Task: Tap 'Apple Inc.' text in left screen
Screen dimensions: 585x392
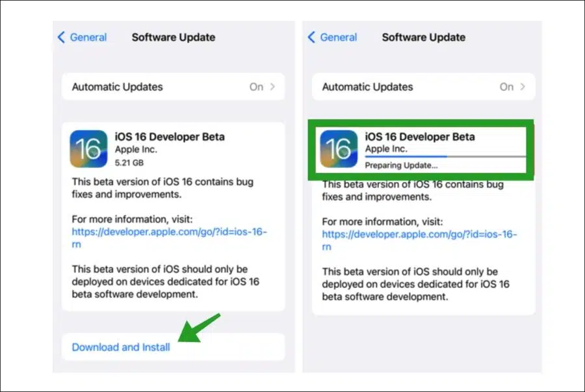Action: coord(136,149)
